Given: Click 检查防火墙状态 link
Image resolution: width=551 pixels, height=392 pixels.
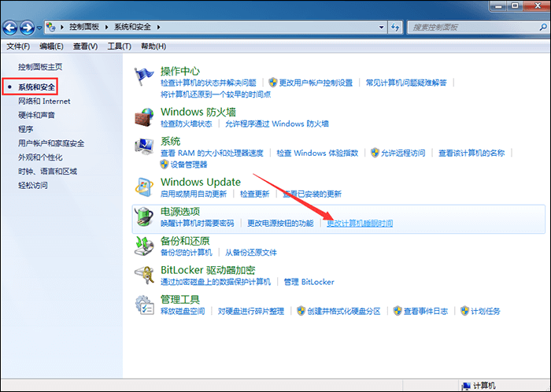Looking at the screenshot, I should pos(187,124).
